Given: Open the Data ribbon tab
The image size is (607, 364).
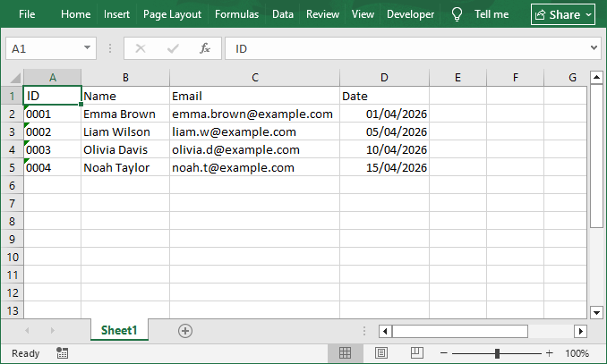Looking at the screenshot, I should pyautogui.click(x=283, y=14).
